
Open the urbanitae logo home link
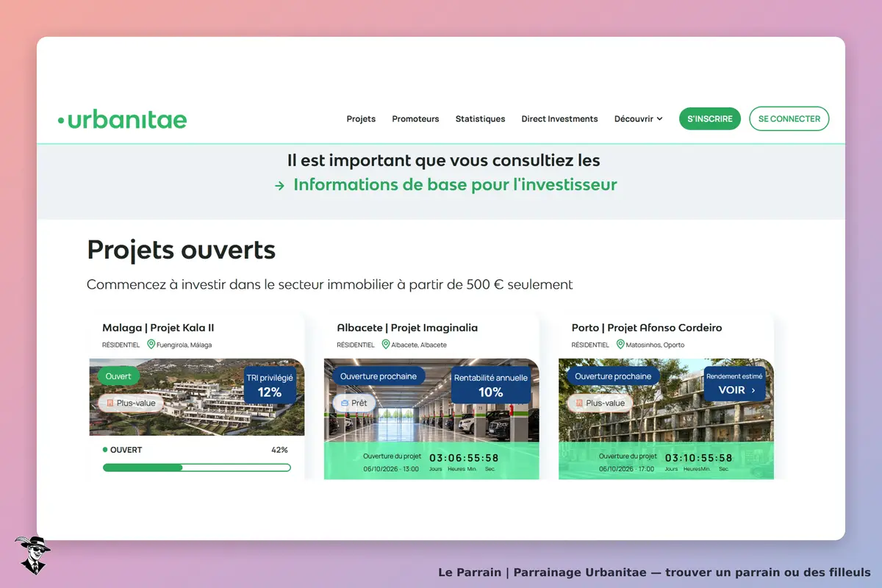[122, 119]
